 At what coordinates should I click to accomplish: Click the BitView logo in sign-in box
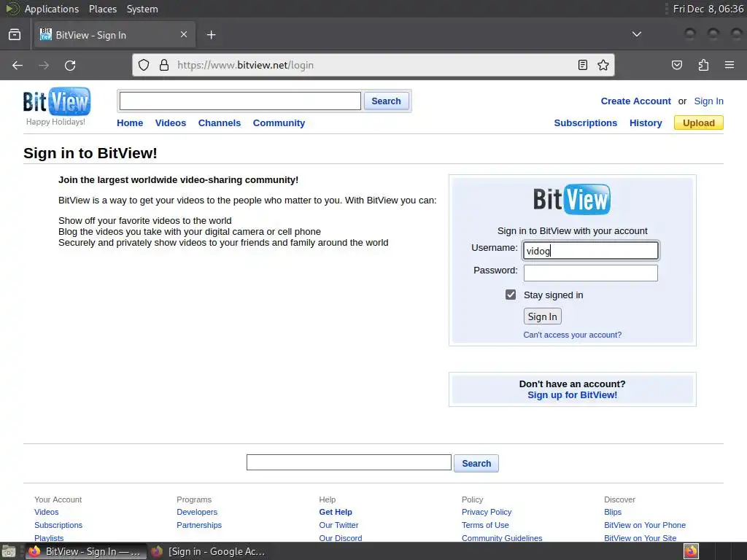pyautogui.click(x=572, y=199)
